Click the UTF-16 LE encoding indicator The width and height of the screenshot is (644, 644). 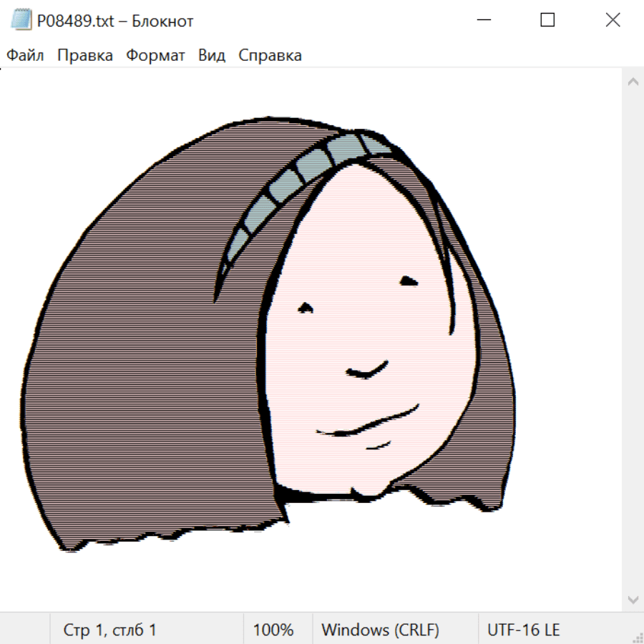(523, 630)
